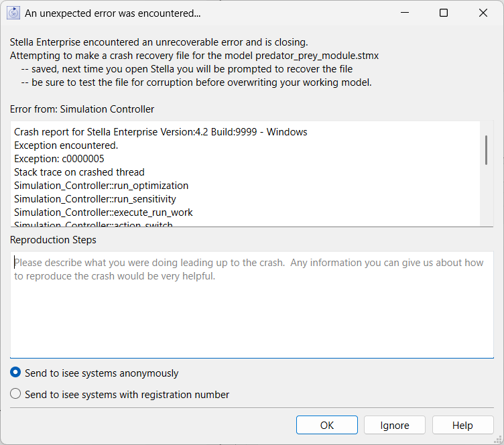Click the run_optimization stack trace line
The image size is (504, 445).
[x=101, y=186]
